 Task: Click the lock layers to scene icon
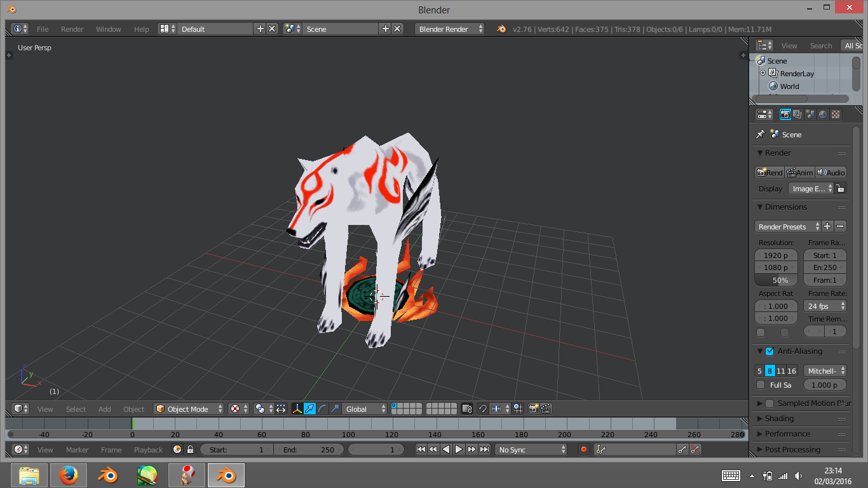[x=467, y=409]
